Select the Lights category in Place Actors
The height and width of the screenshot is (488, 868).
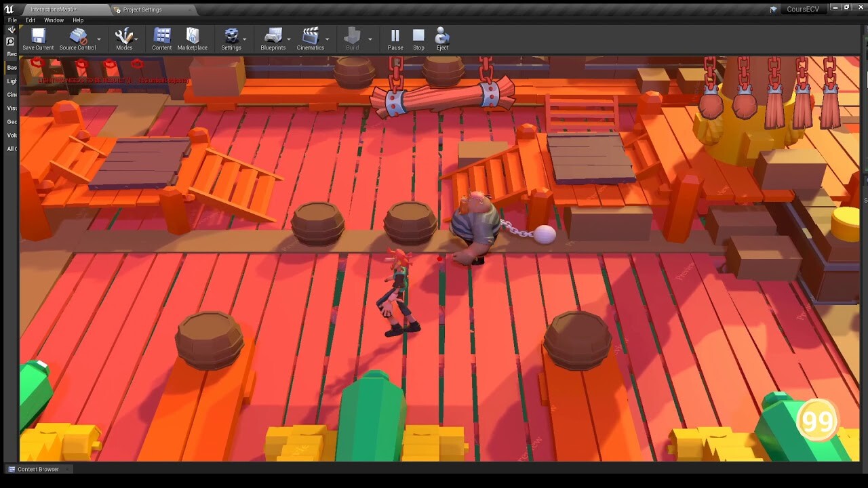(9, 81)
